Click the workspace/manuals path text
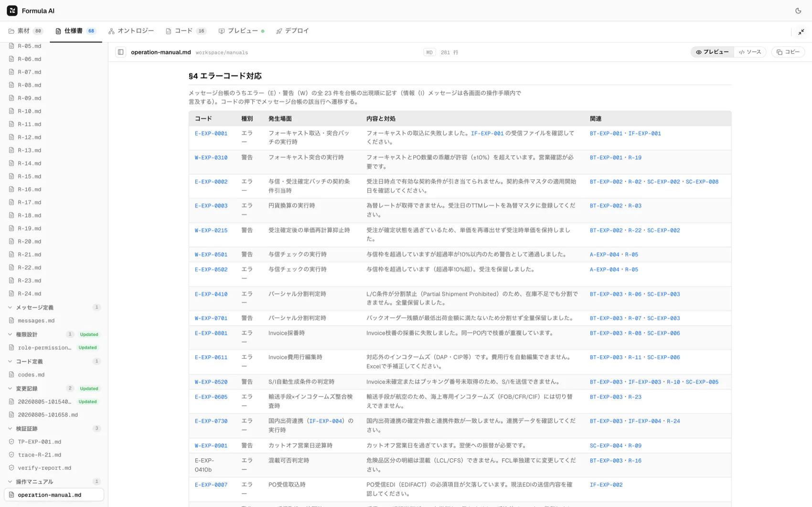Viewport: 812px width, 507px height. pyautogui.click(x=222, y=53)
